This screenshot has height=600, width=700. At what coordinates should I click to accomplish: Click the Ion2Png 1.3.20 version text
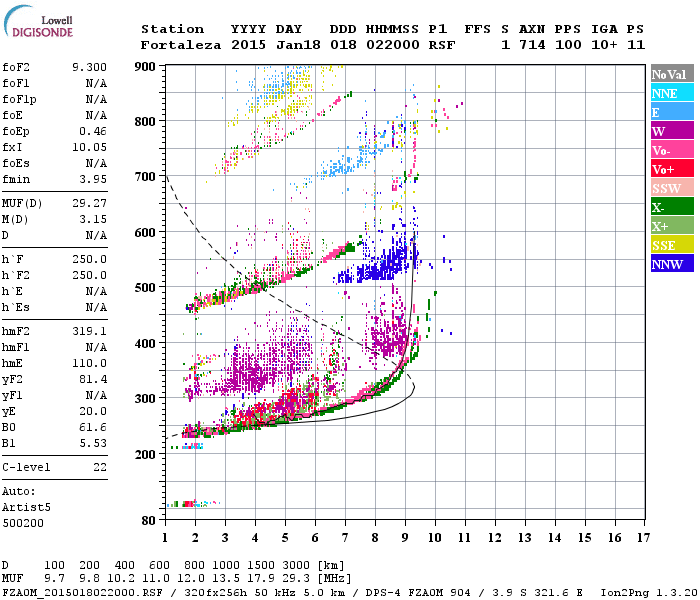(x=649, y=593)
